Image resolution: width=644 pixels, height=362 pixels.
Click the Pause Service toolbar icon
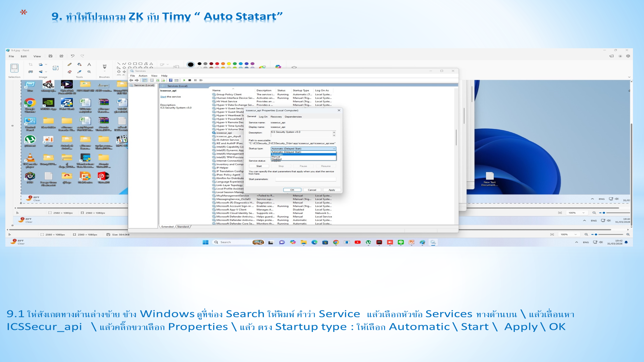(195, 80)
